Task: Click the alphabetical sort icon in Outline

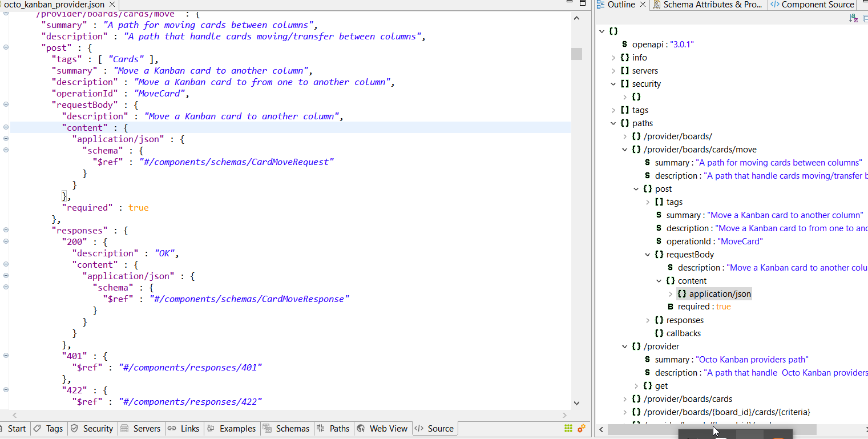Action: click(853, 18)
